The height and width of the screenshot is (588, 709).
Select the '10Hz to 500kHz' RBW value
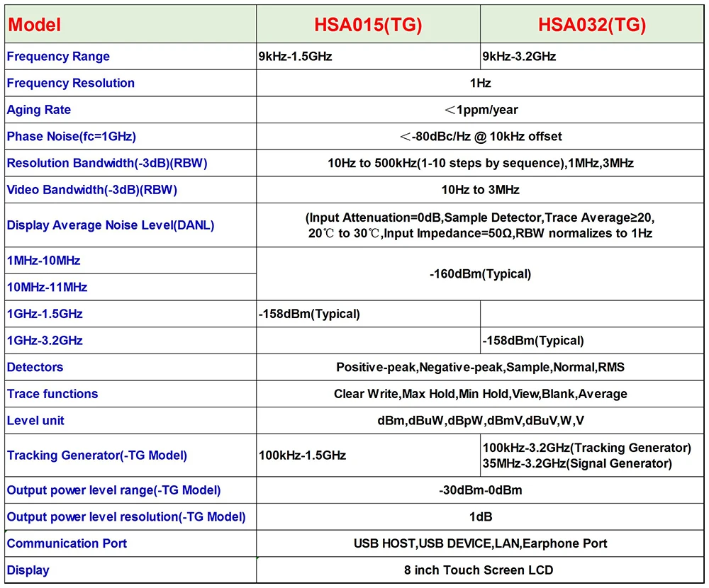(x=480, y=163)
